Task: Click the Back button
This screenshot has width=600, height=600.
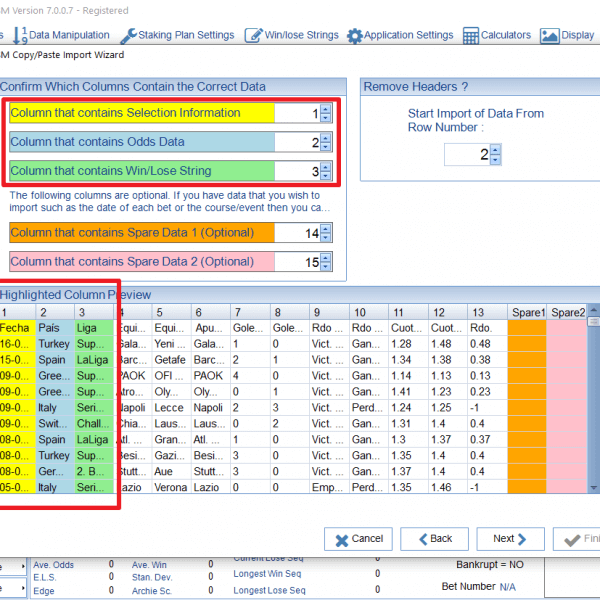Action: (434, 539)
